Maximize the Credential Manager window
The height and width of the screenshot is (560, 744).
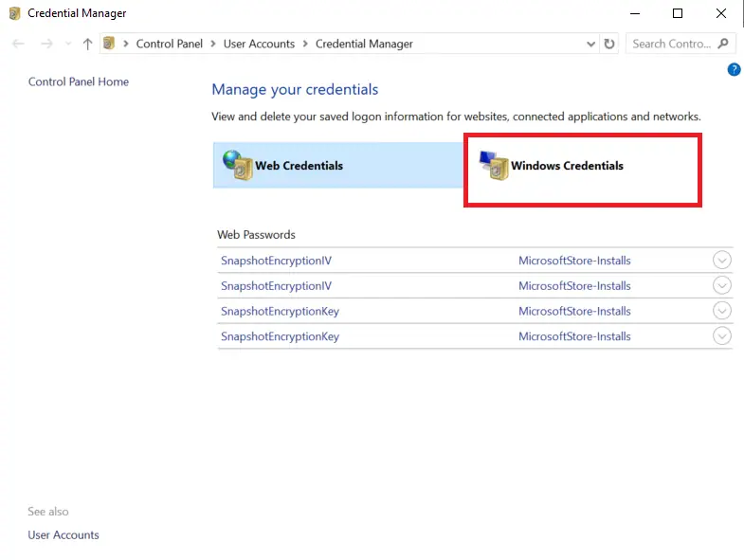(x=678, y=13)
